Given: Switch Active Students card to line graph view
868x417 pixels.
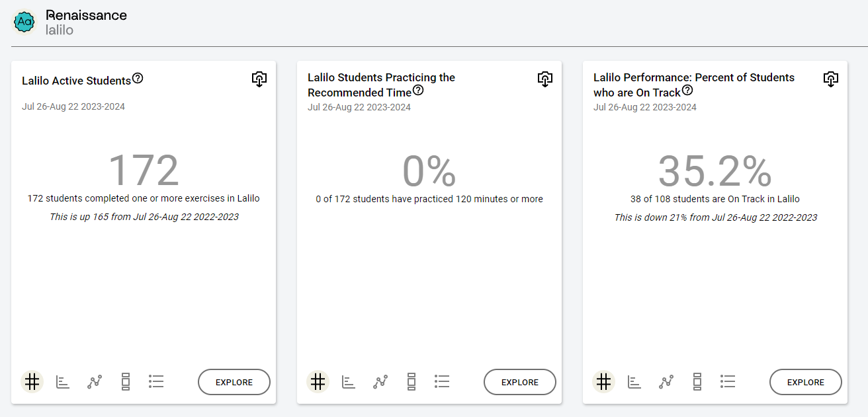Looking at the screenshot, I should click(94, 382).
